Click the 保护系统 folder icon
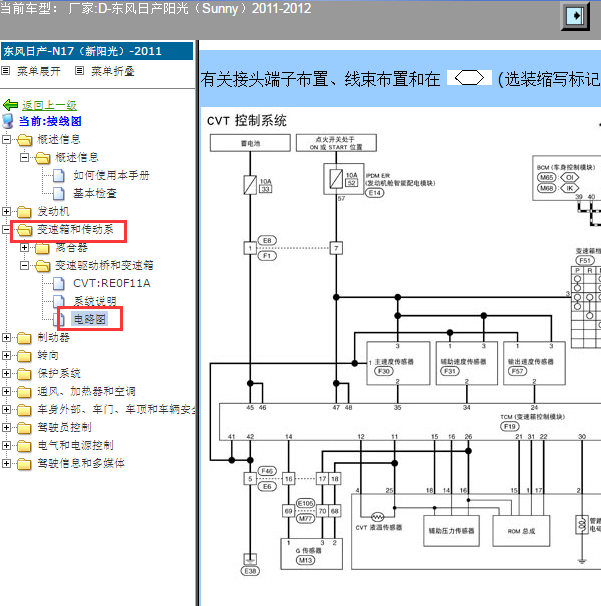 click(24, 374)
